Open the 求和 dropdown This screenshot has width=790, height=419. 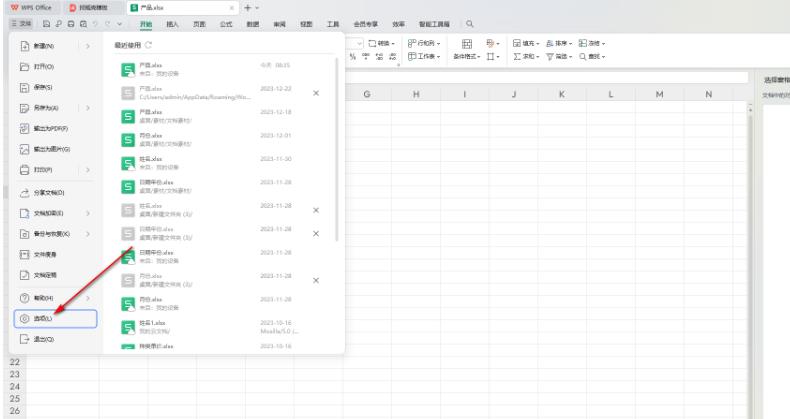[525, 56]
